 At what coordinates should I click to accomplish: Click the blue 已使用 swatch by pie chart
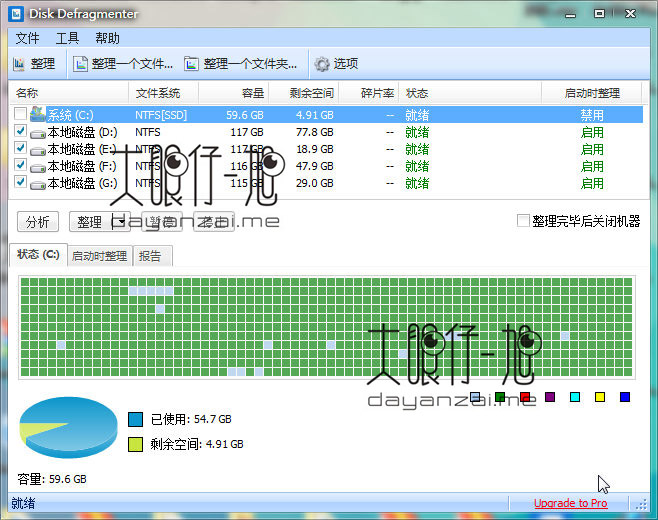(x=136, y=419)
